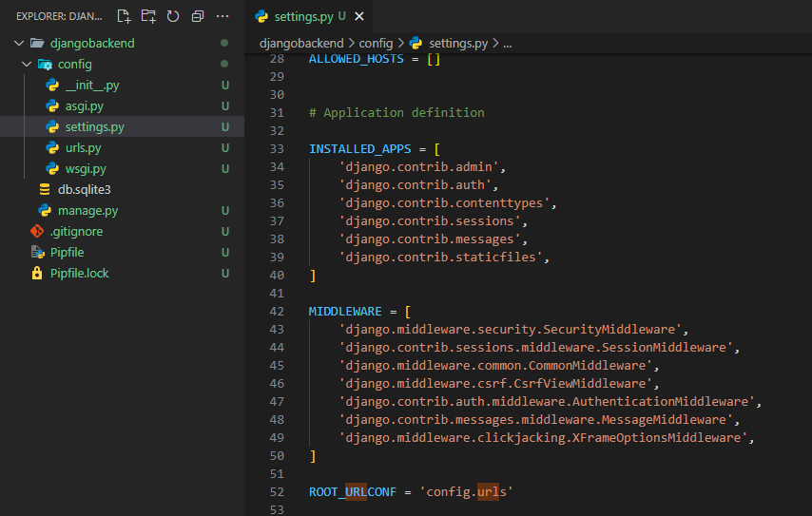Screen dimensions: 812x516
Task: Open the db.sqlite3 database file
Action: pyautogui.click(x=84, y=190)
